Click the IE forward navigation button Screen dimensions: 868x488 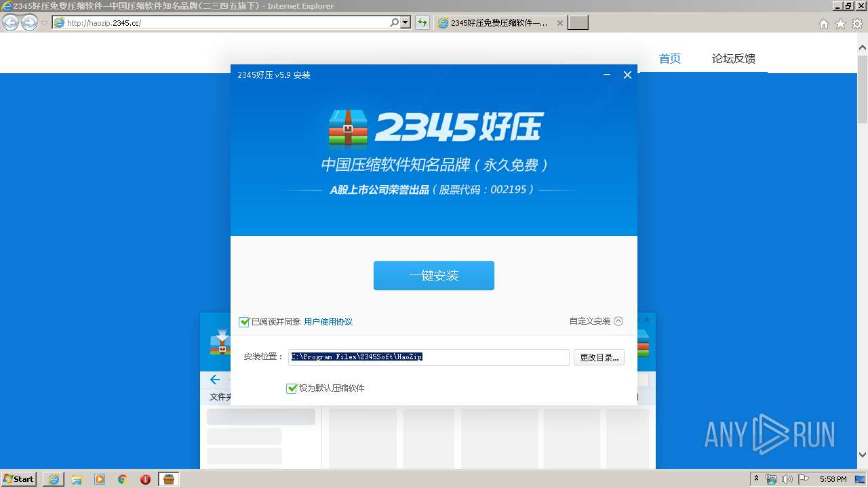[x=29, y=22]
